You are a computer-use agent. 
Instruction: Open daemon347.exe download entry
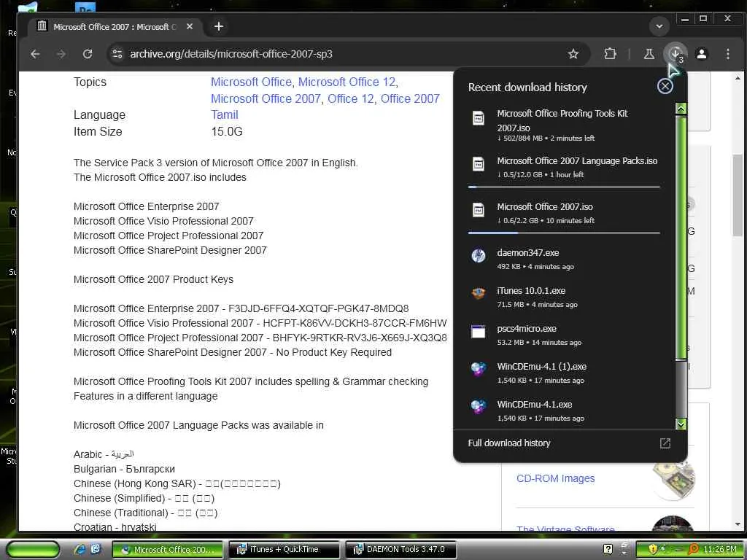565,259
